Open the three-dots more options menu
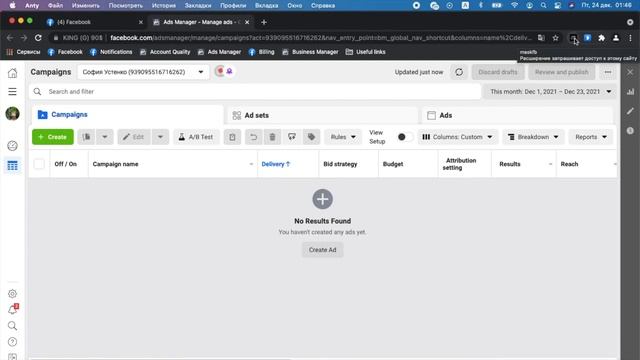This screenshot has height=360, width=640. coord(608,72)
